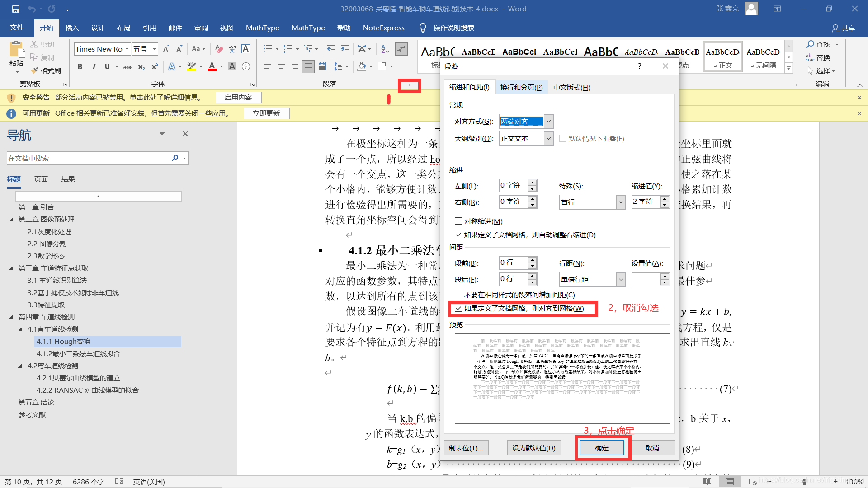Open the line spacing (行距) dropdown

click(621, 280)
